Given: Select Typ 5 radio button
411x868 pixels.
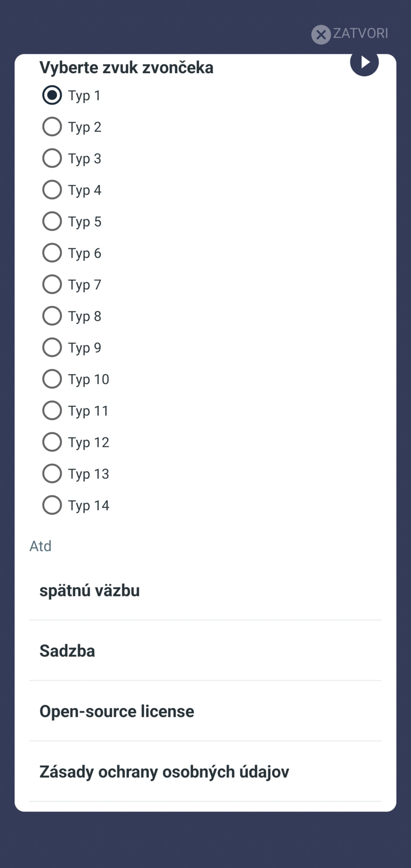Looking at the screenshot, I should click(x=52, y=221).
